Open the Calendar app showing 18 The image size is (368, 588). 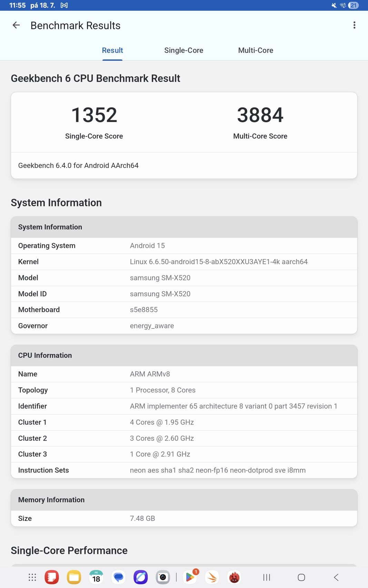tap(96, 577)
